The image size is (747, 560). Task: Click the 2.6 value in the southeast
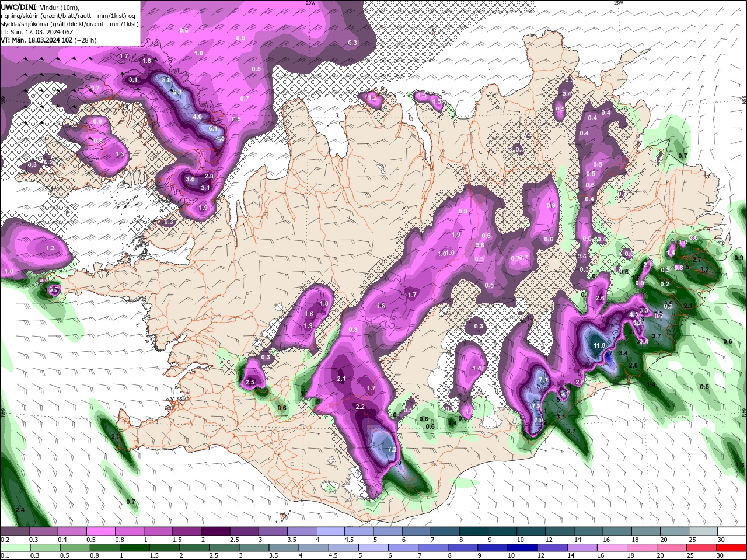pyautogui.click(x=600, y=299)
